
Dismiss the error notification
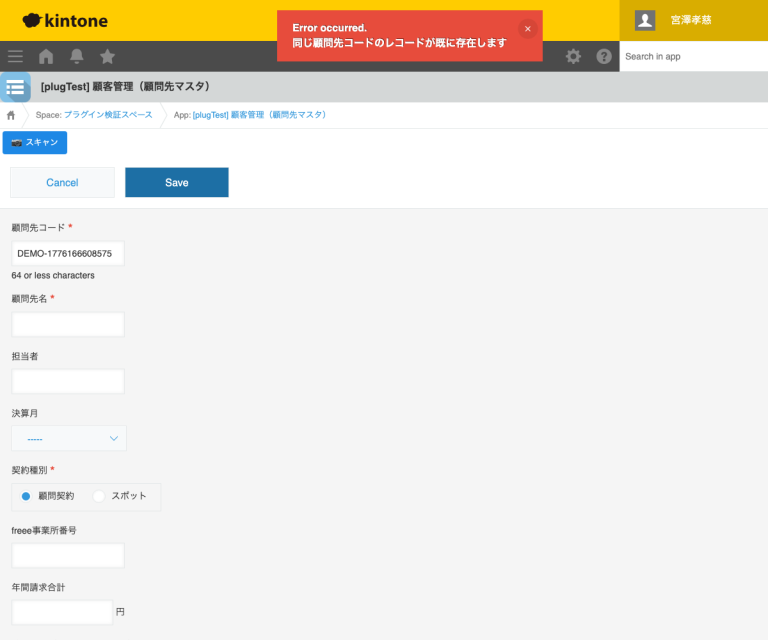coord(528,29)
